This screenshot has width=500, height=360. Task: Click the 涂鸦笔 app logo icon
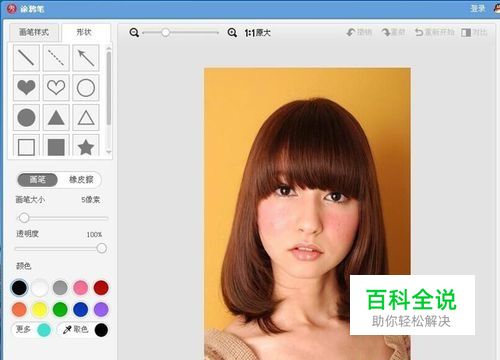click(x=12, y=9)
